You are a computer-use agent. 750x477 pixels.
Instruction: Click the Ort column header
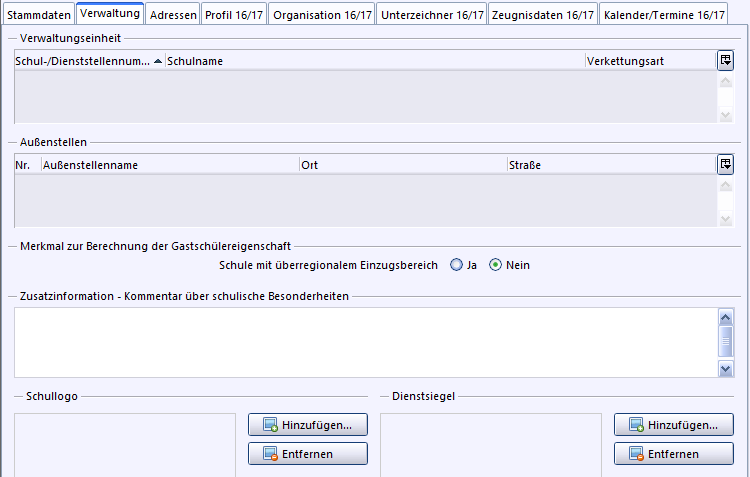(404, 165)
